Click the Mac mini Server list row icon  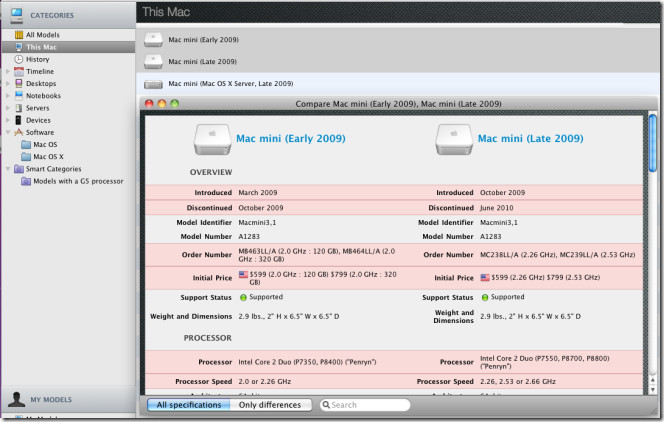click(x=153, y=84)
